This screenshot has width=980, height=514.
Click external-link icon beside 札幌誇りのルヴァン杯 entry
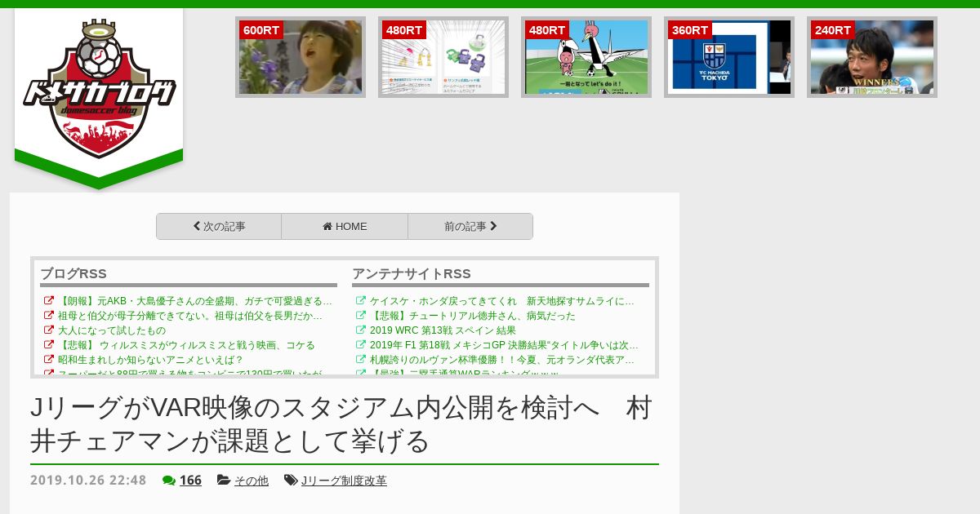[x=361, y=360]
